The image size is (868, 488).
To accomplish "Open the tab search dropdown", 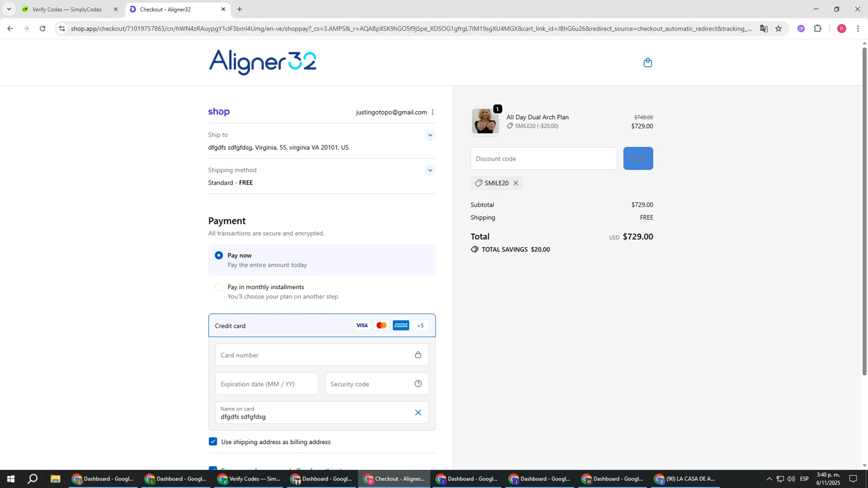I will [x=9, y=9].
